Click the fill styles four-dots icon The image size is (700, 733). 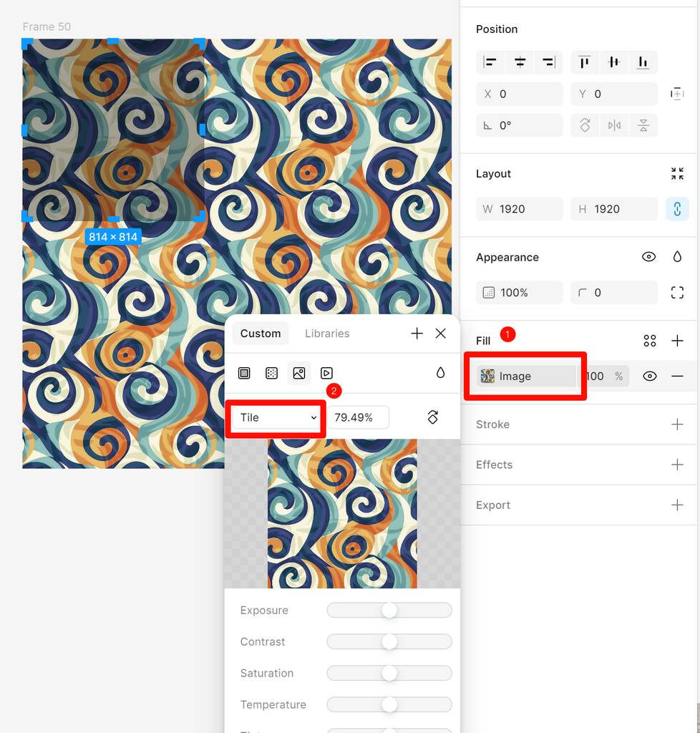click(649, 341)
